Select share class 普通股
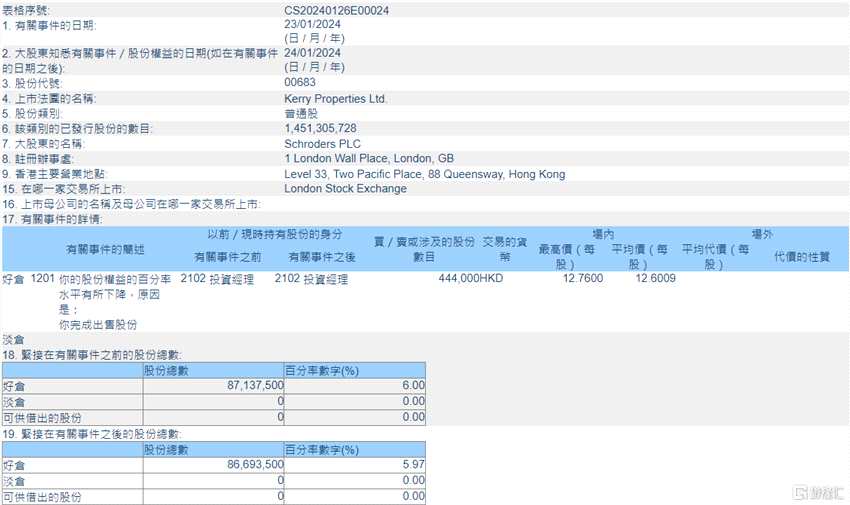Viewport: 850px width, 505px height. (x=301, y=114)
